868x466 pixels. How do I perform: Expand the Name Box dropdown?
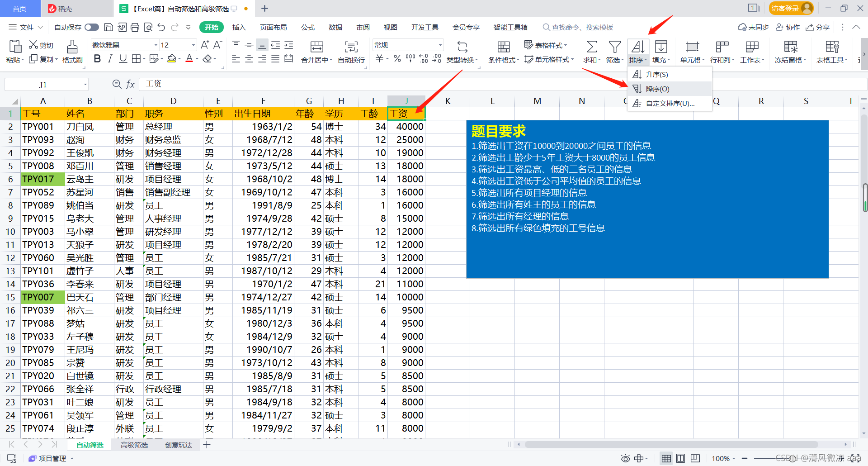[x=85, y=85]
